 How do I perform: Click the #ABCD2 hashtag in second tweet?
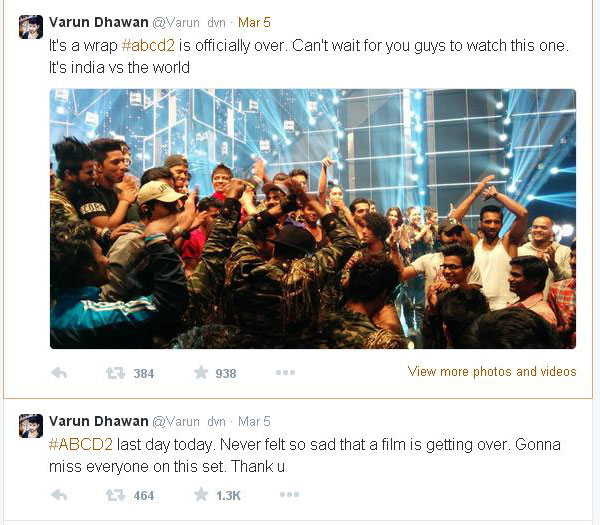tap(81, 445)
